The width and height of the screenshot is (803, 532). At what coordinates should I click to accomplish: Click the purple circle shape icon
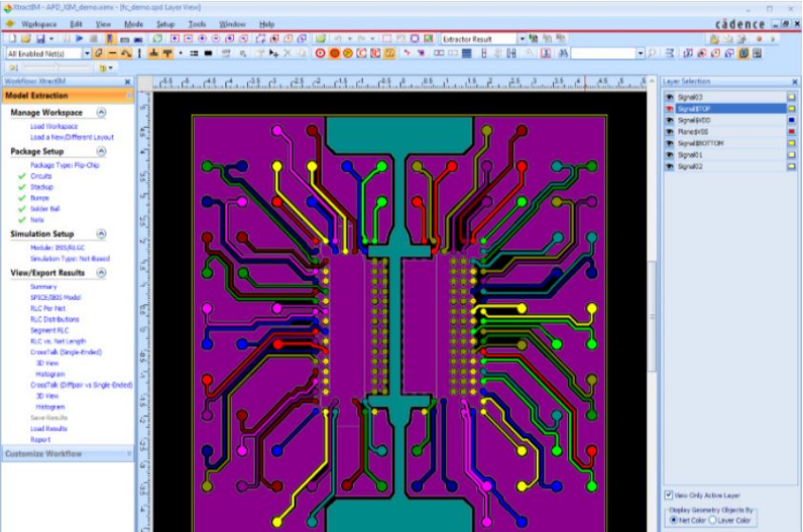(x=415, y=39)
